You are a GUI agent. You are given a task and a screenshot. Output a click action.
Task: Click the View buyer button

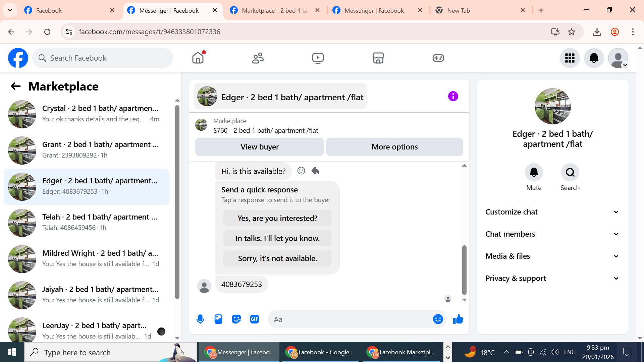[x=260, y=147]
